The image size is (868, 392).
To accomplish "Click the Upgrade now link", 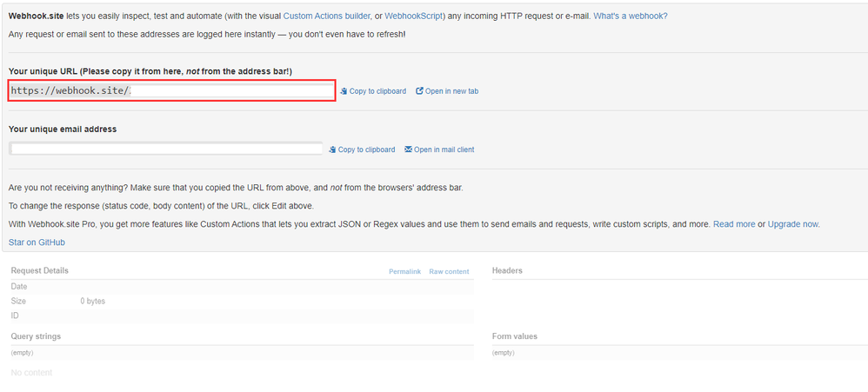I will tap(792, 224).
